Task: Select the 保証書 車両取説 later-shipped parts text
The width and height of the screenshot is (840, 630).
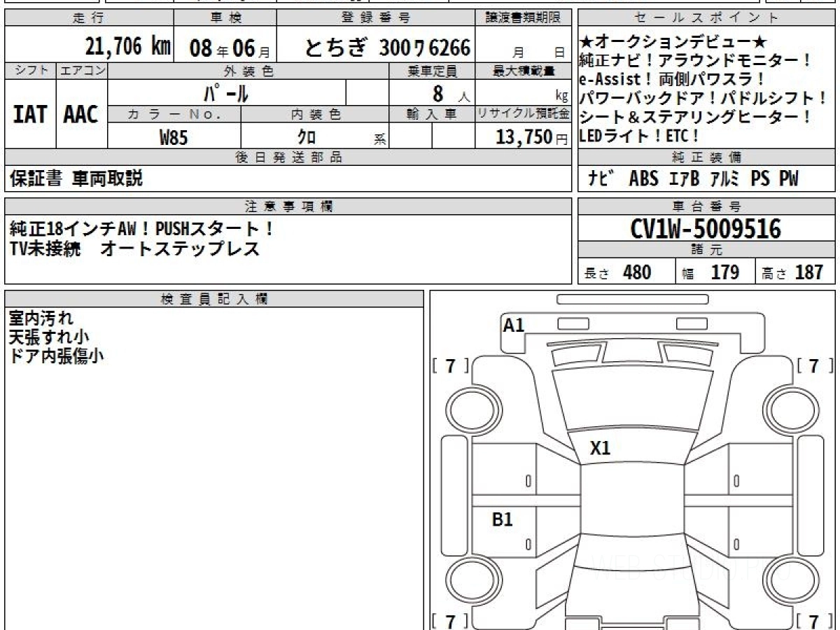Action: coord(76,179)
